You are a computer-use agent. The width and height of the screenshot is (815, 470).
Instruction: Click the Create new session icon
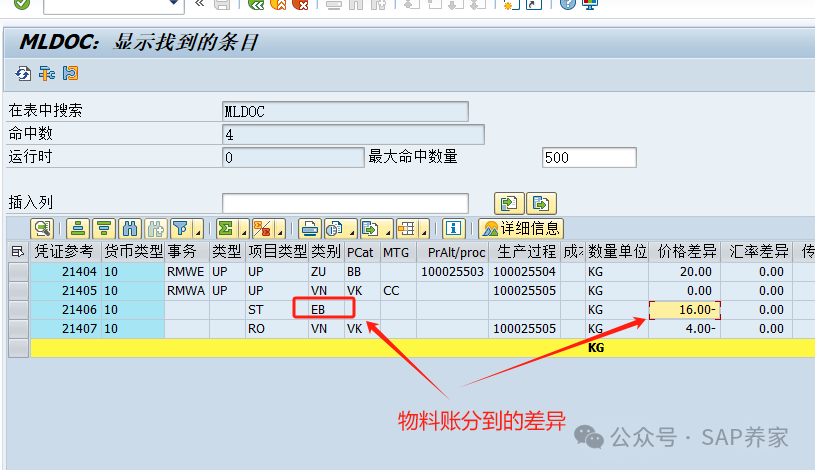coord(512,5)
